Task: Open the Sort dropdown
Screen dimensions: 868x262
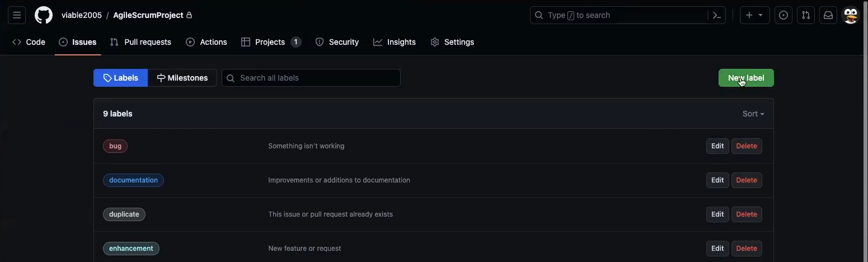Action: click(x=753, y=114)
